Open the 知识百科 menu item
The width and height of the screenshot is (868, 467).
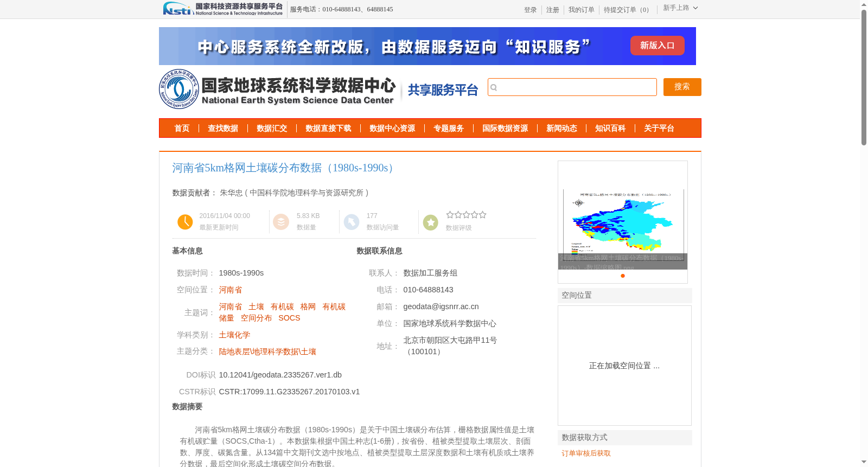coord(610,129)
